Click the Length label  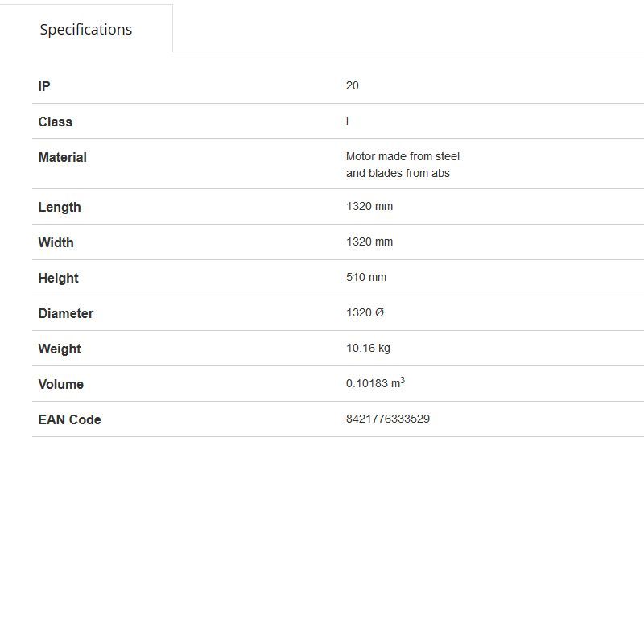pos(59,207)
